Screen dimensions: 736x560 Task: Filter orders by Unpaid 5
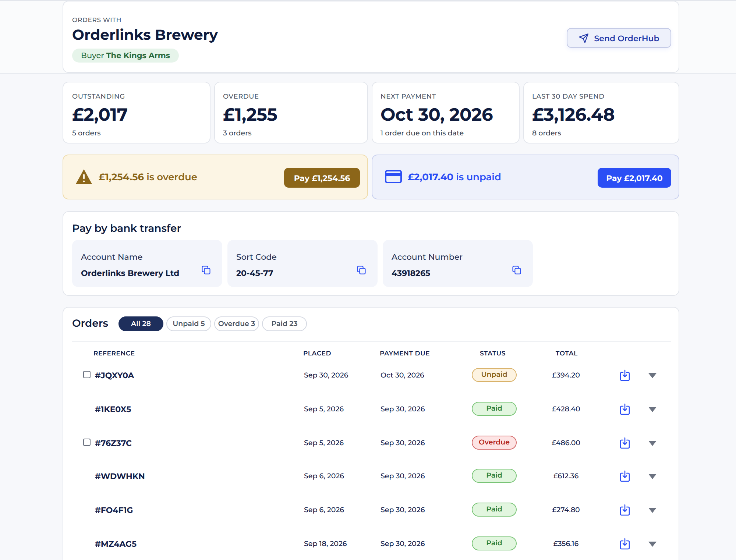coord(189,324)
